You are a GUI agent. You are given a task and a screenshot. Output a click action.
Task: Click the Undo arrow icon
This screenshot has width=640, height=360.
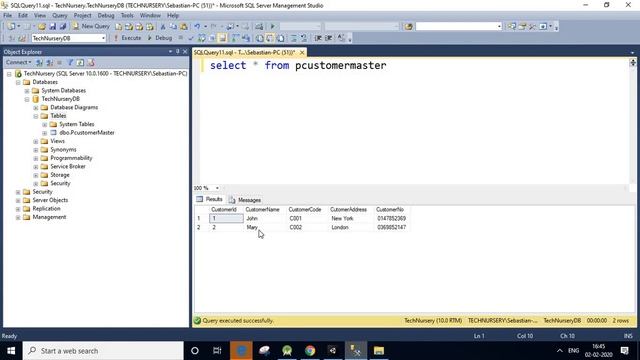pyautogui.click(x=197, y=27)
